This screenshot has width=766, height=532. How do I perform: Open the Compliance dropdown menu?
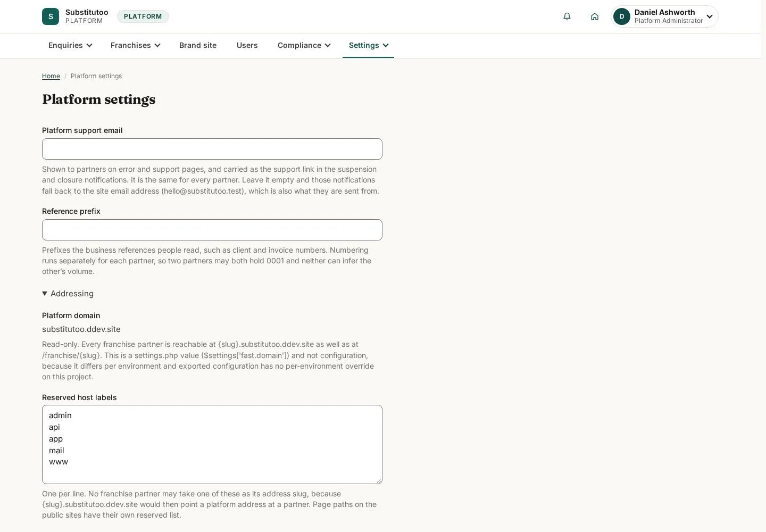click(304, 45)
